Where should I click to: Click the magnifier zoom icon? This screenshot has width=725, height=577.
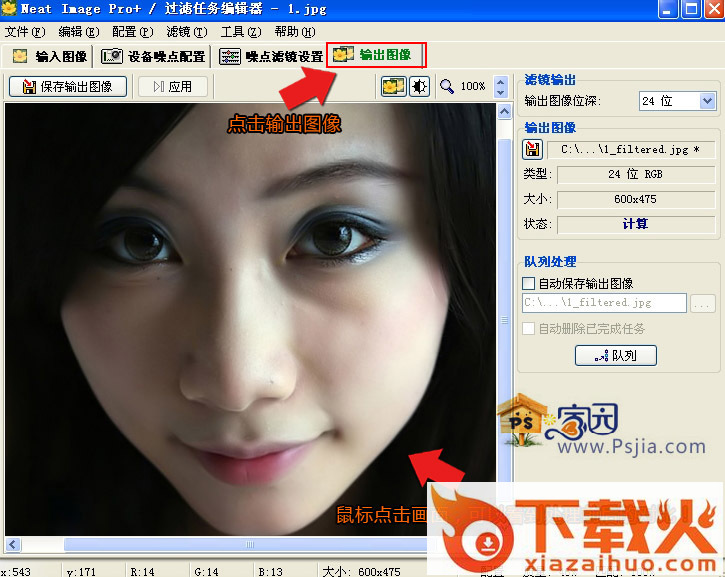click(447, 87)
